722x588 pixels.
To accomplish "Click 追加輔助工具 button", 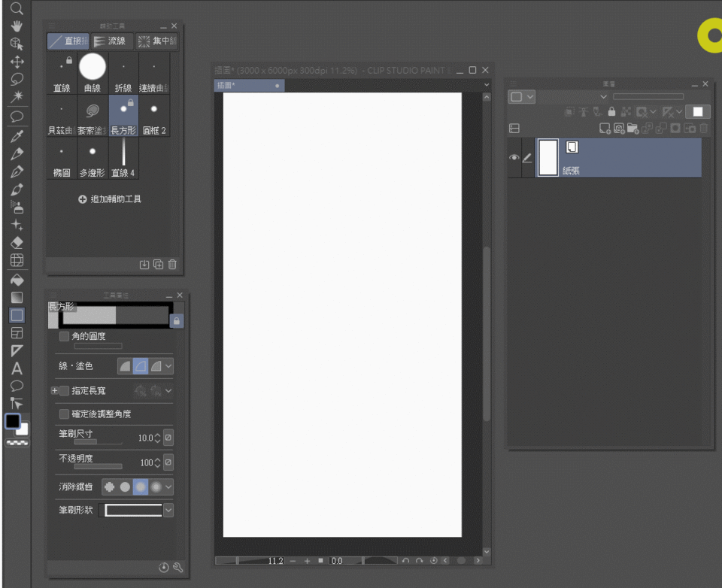I will tap(110, 199).
